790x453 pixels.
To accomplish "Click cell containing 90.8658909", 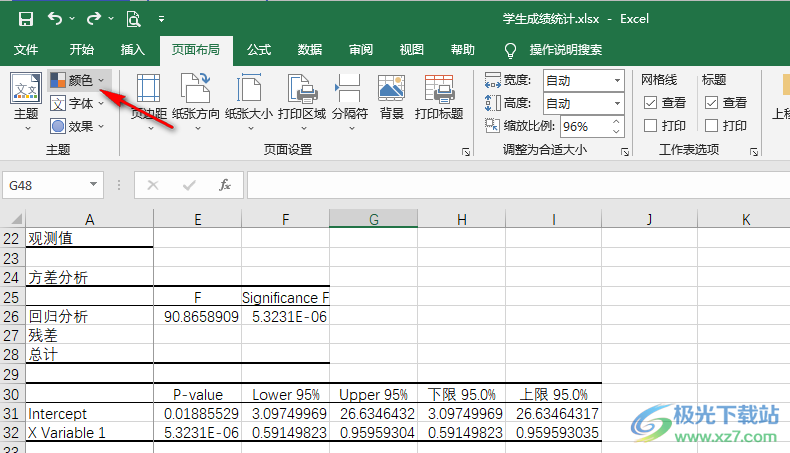I will [198, 316].
